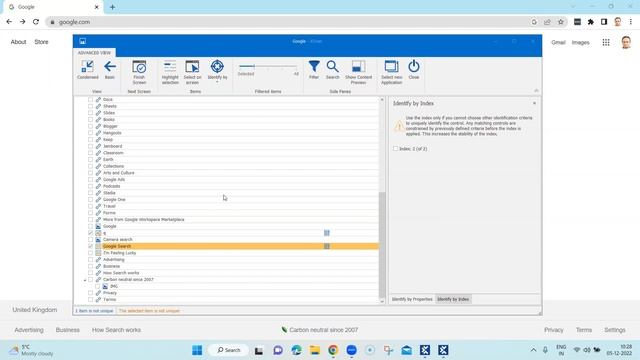Click the Google image item icon

click(98, 226)
